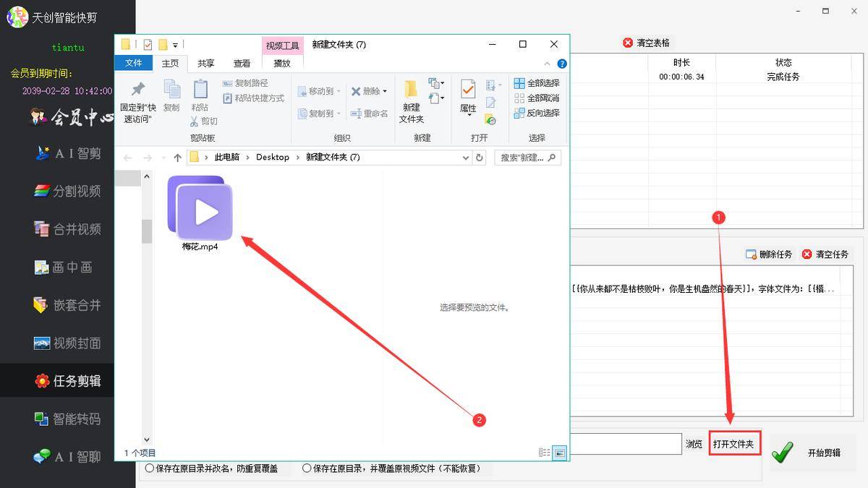Click the 清空任务 clear tasks button

(x=825, y=254)
